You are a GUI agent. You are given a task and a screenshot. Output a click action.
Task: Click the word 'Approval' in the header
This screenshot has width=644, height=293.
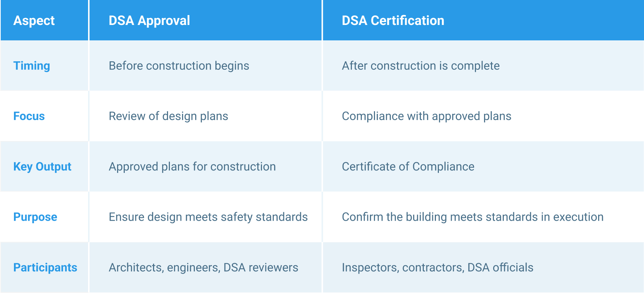click(x=164, y=21)
